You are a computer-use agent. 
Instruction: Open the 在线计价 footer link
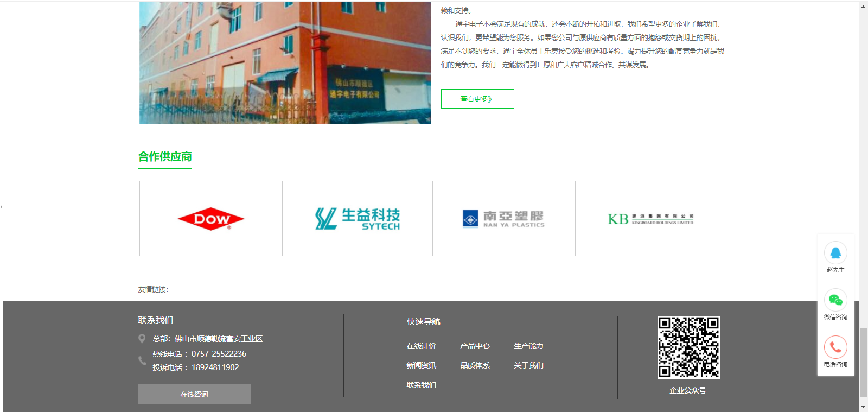421,346
